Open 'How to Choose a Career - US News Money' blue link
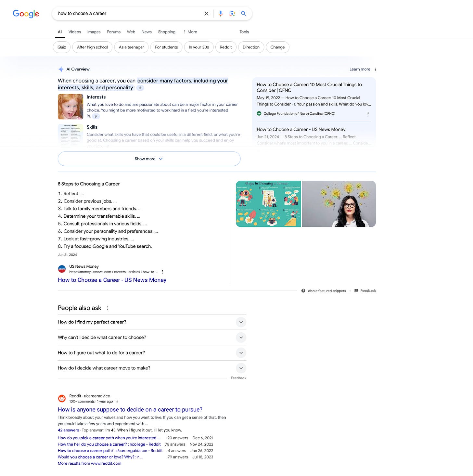Viewport: 473px width, 476px height. [112, 280]
